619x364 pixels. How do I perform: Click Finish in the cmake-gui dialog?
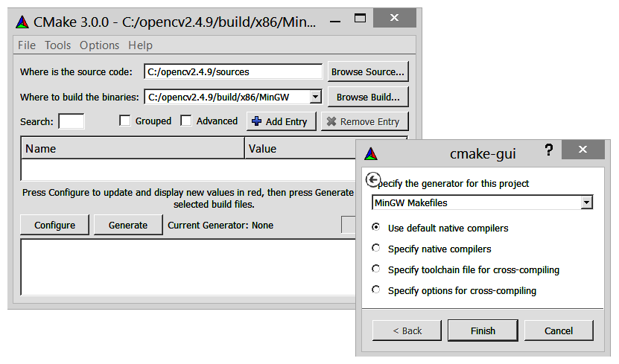click(483, 331)
